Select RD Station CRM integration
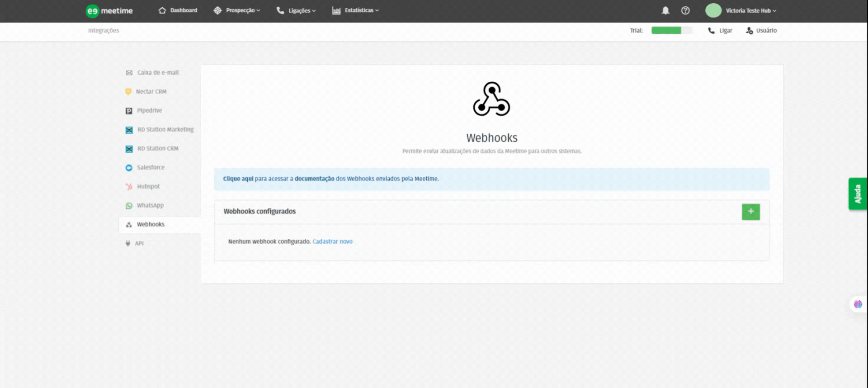Screen dimensions: 868x388 pyautogui.click(x=158, y=149)
